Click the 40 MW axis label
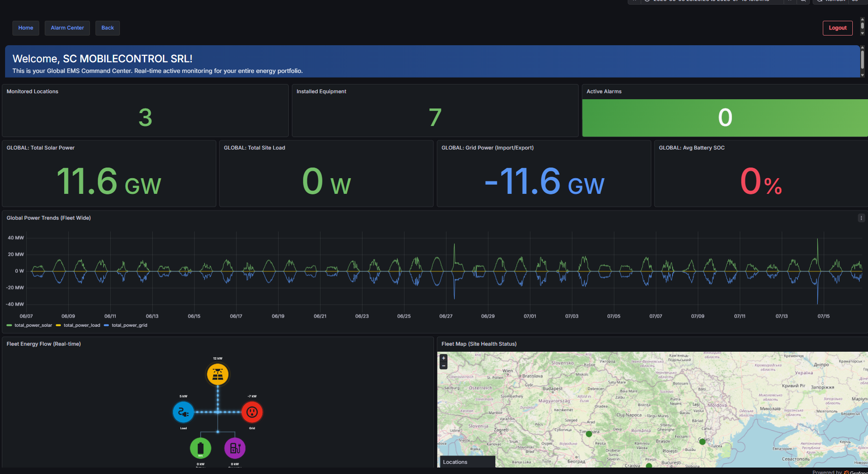The width and height of the screenshot is (868, 474). point(16,238)
